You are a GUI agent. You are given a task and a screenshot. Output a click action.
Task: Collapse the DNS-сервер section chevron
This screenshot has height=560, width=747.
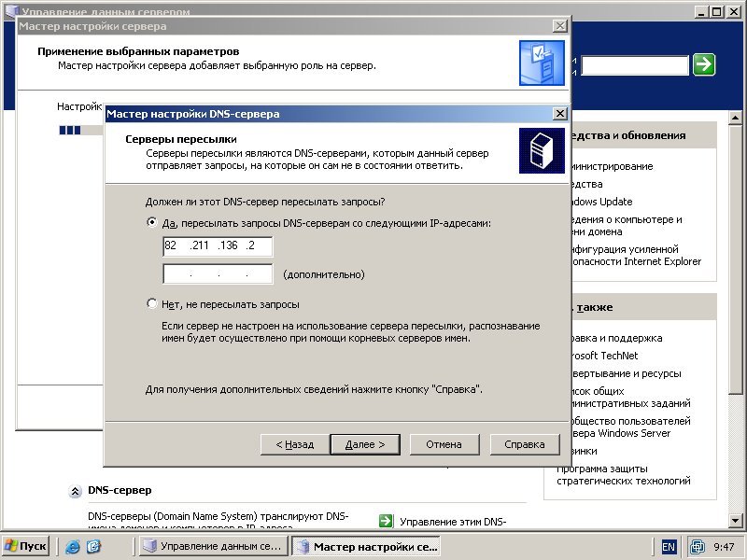point(75,491)
